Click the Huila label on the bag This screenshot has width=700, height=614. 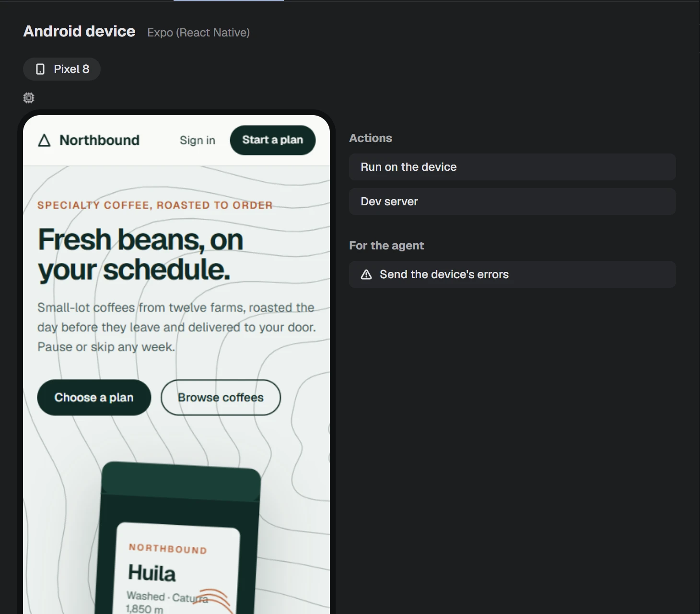coord(152,573)
